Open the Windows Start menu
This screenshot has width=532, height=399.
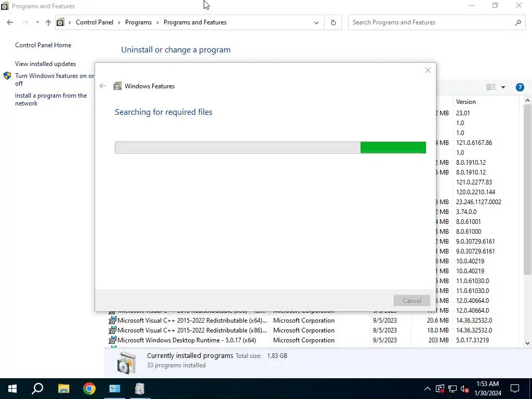12,389
